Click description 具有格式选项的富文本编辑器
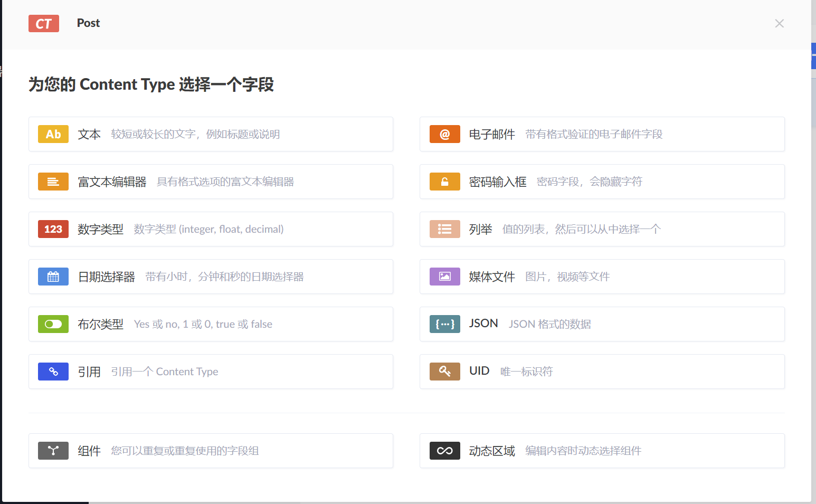816x504 pixels. point(225,182)
